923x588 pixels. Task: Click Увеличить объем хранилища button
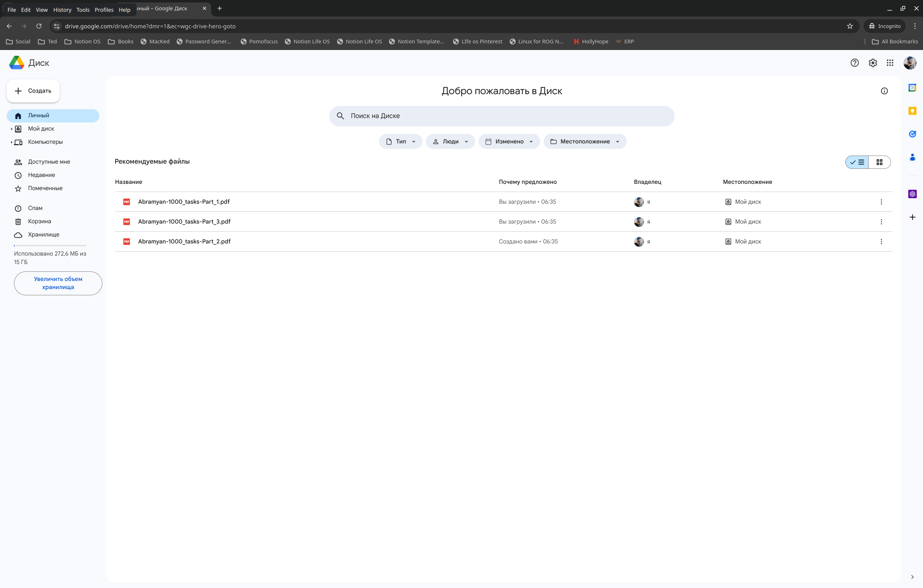(x=58, y=283)
